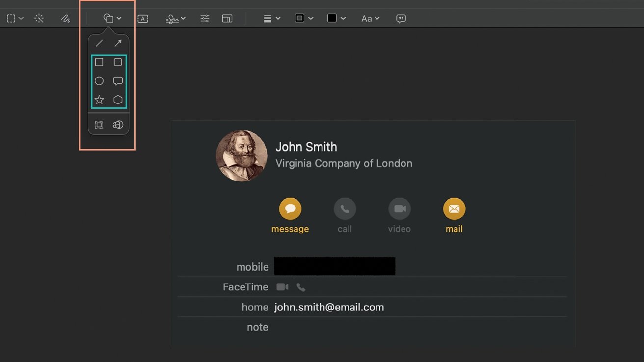644x362 pixels.
Task: Open the Text Style Aa dropdown
Action: [x=370, y=19]
